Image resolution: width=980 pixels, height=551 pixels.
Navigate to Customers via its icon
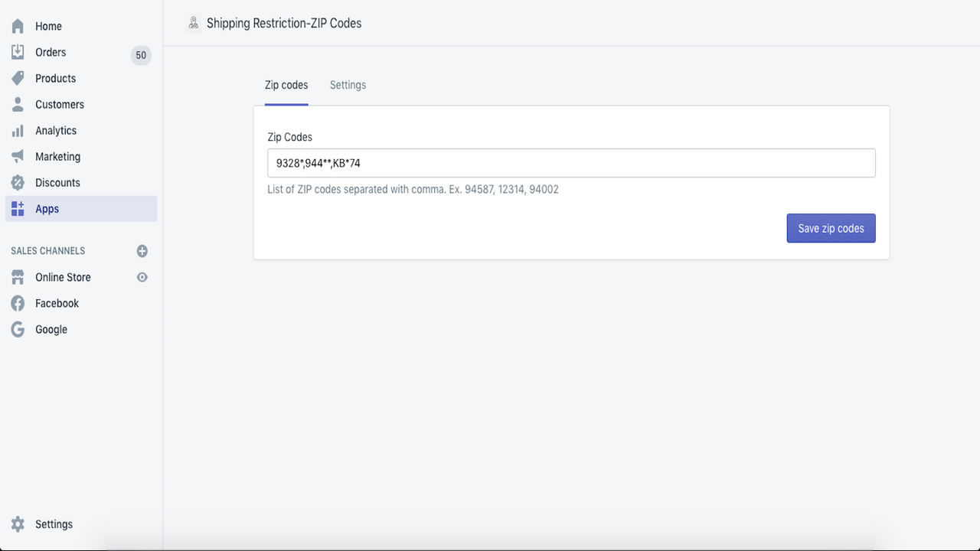(17, 103)
